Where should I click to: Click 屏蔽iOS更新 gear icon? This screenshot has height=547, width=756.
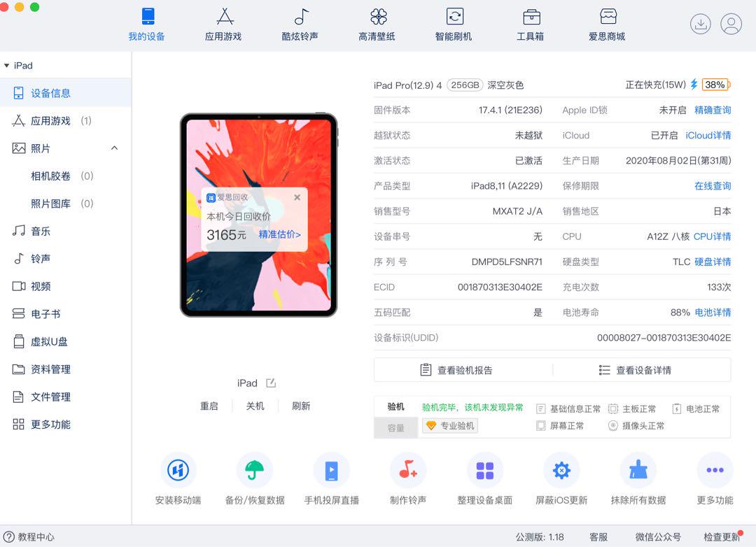[561, 470]
